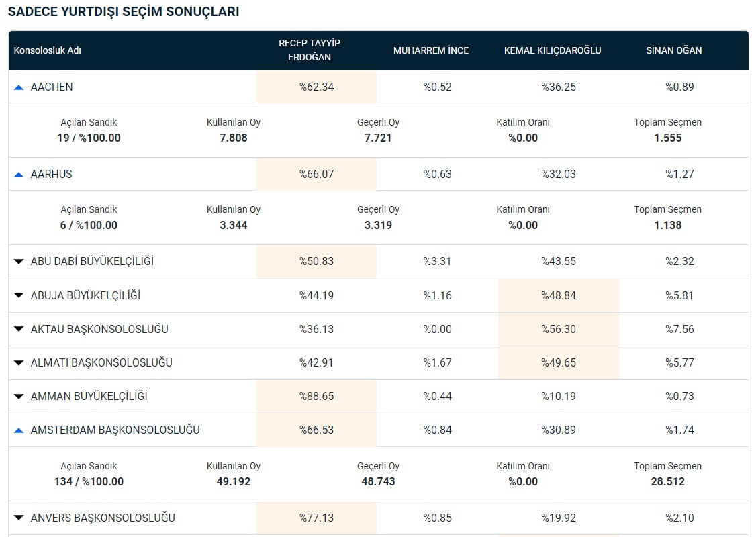
Task: Click KEMAL KILIÇDAROĞLU column header
Action: click(x=553, y=50)
